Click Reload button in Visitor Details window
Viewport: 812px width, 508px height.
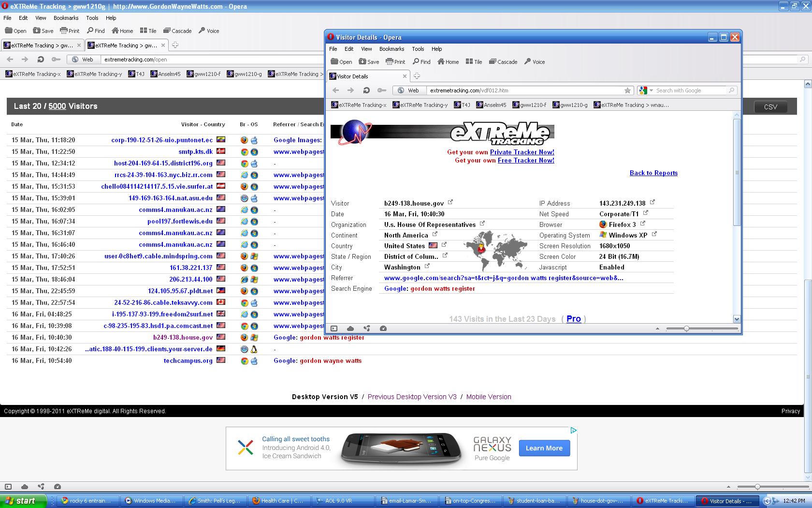366,90
